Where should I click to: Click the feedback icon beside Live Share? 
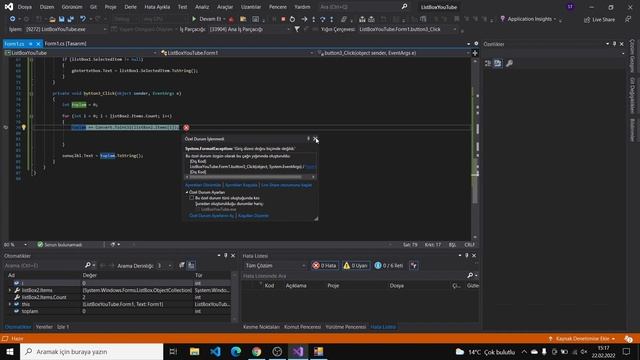pos(628,19)
